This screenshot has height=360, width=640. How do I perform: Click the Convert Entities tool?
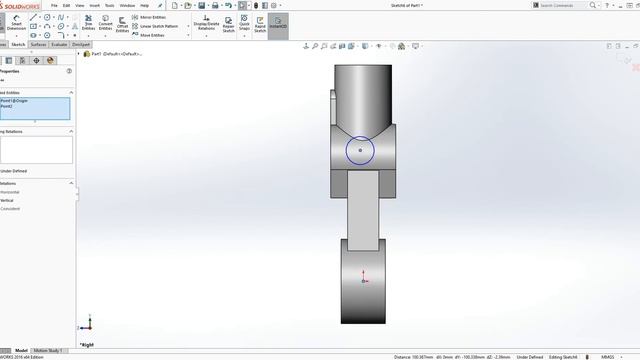pyautogui.click(x=105, y=23)
